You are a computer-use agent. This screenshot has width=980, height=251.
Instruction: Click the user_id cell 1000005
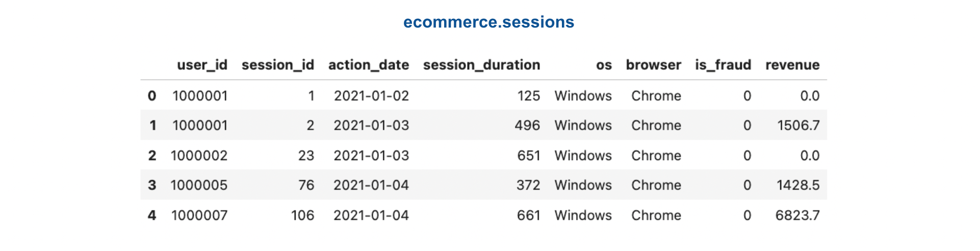[199, 185]
